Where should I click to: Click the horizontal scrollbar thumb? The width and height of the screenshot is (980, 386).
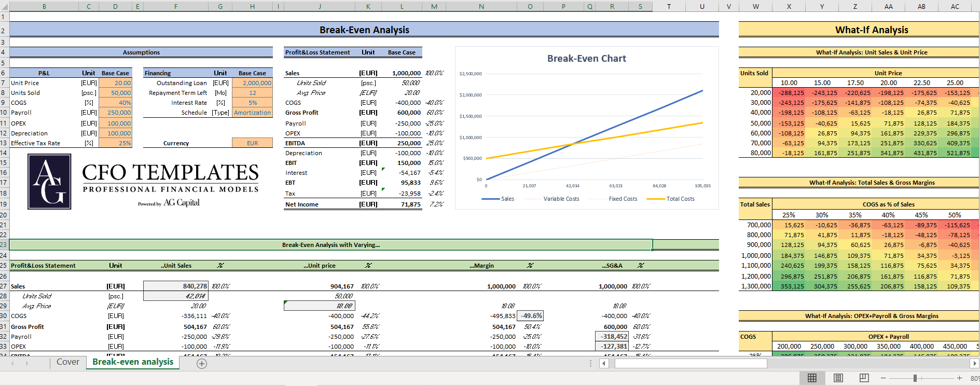(691, 363)
